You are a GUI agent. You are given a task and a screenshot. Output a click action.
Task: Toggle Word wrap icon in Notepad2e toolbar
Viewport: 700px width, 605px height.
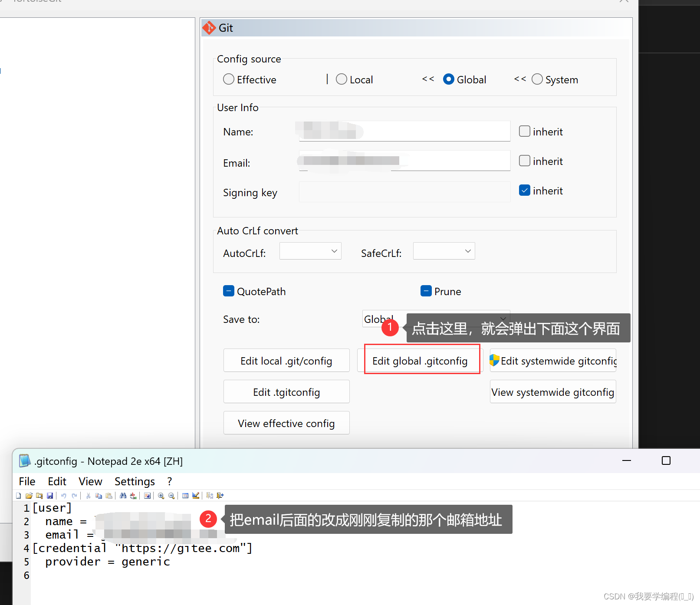(147, 496)
